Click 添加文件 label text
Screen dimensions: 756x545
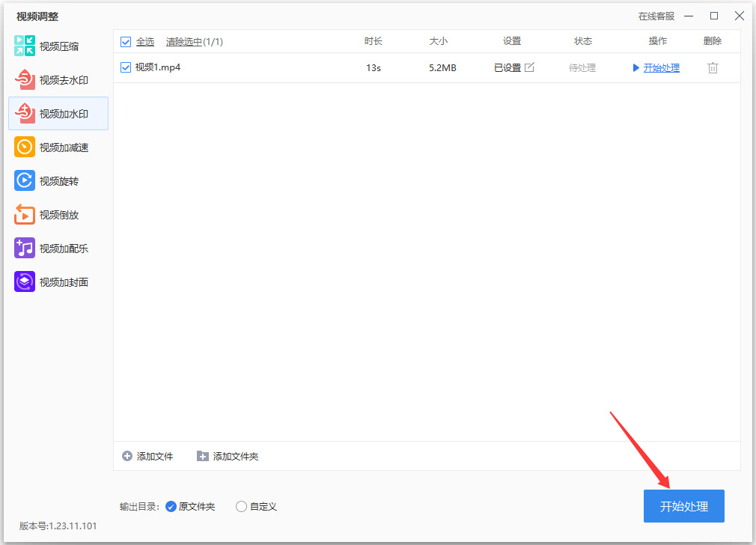click(155, 456)
